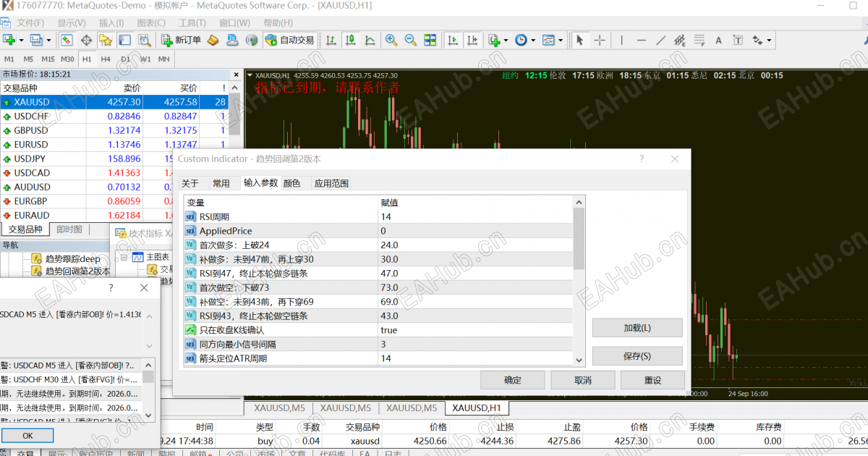Switch chart to line chart style

[x=370, y=41]
